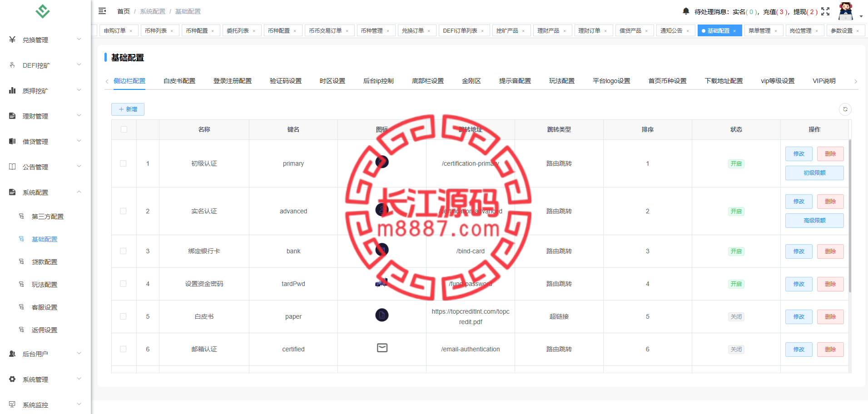
Task: Click the 高级限额 button
Action: click(x=814, y=221)
